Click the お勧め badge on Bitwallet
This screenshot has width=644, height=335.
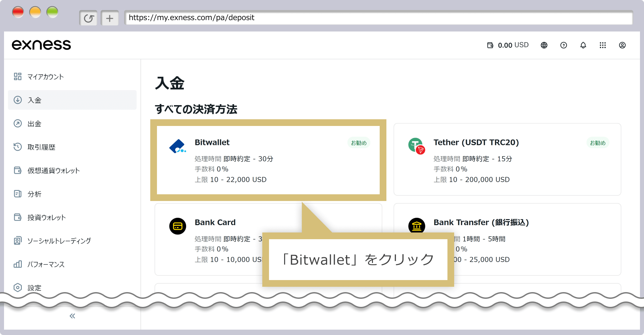(x=359, y=143)
